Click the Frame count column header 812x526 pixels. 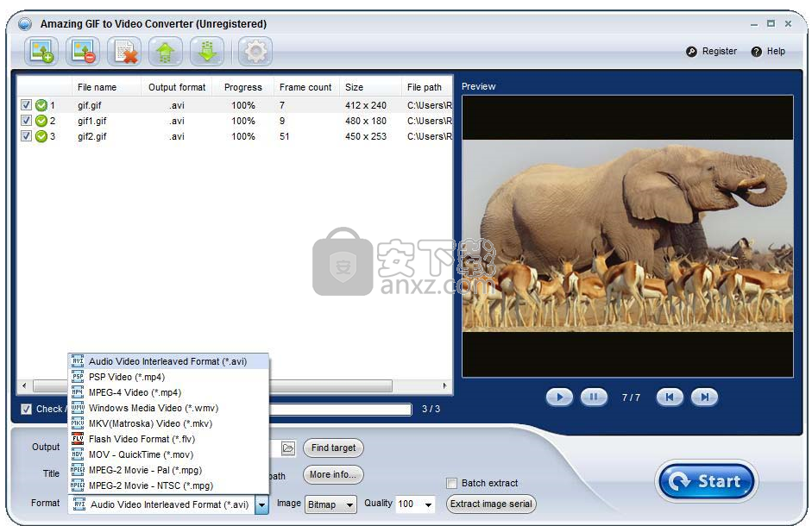[305, 87]
